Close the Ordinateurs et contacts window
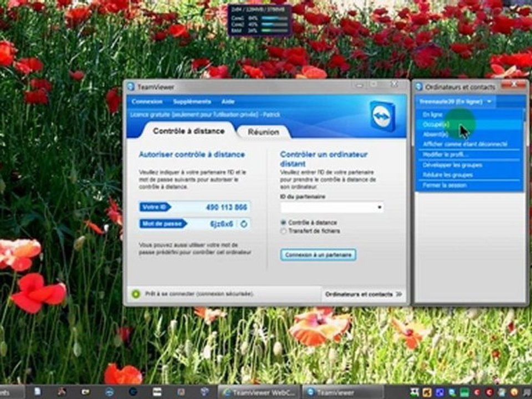Image resolution: width=532 pixels, height=399 pixels. [514, 84]
